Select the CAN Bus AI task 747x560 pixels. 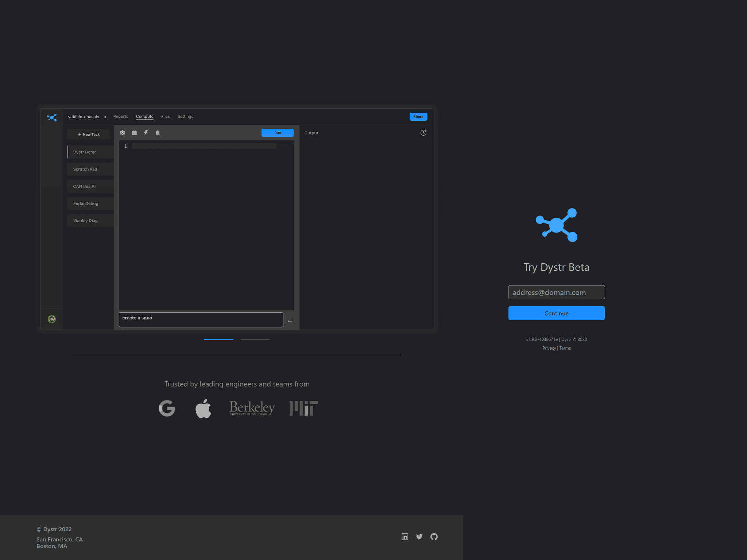pyautogui.click(x=91, y=186)
